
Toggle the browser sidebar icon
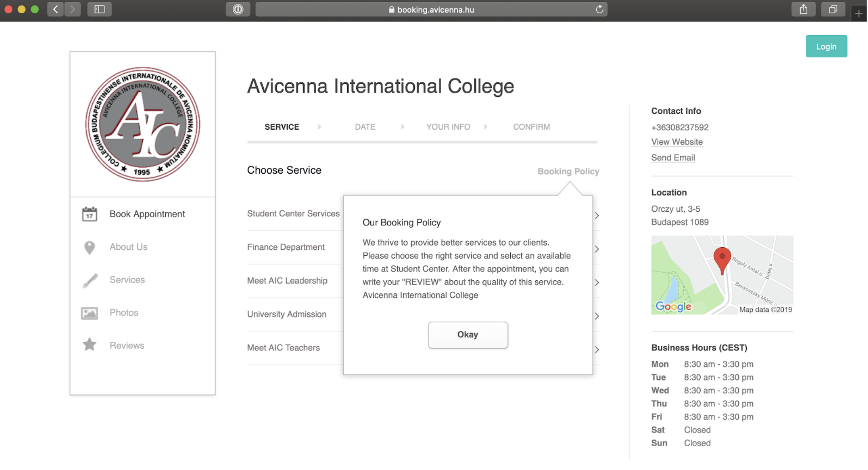(100, 9)
